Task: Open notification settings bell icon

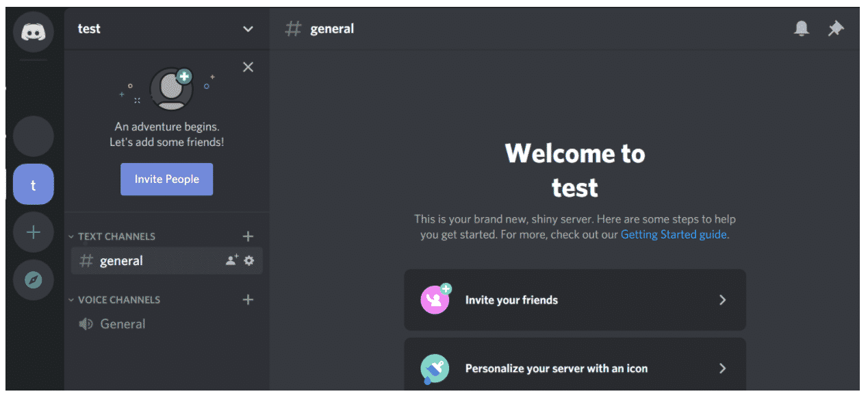Action: point(801,29)
